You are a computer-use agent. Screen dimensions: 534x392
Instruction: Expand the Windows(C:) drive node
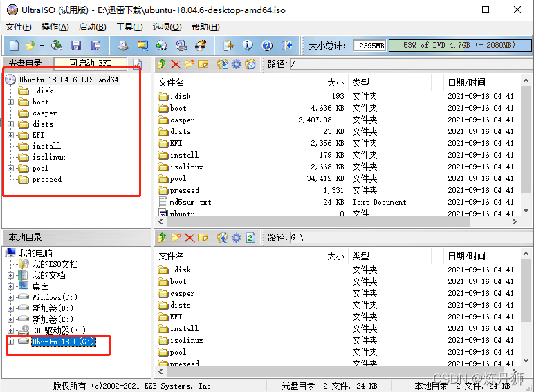pos(11,298)
